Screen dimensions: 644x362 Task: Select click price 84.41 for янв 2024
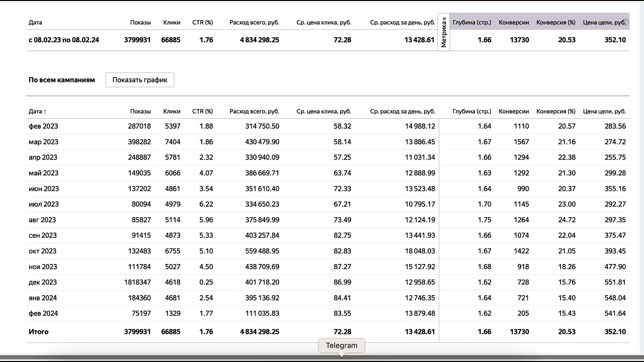coord(342,298)
